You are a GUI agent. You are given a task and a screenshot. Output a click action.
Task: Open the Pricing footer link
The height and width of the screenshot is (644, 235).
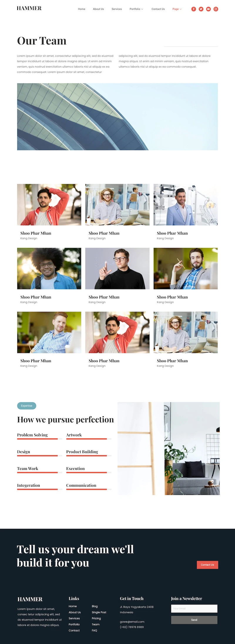pos(96,618)
